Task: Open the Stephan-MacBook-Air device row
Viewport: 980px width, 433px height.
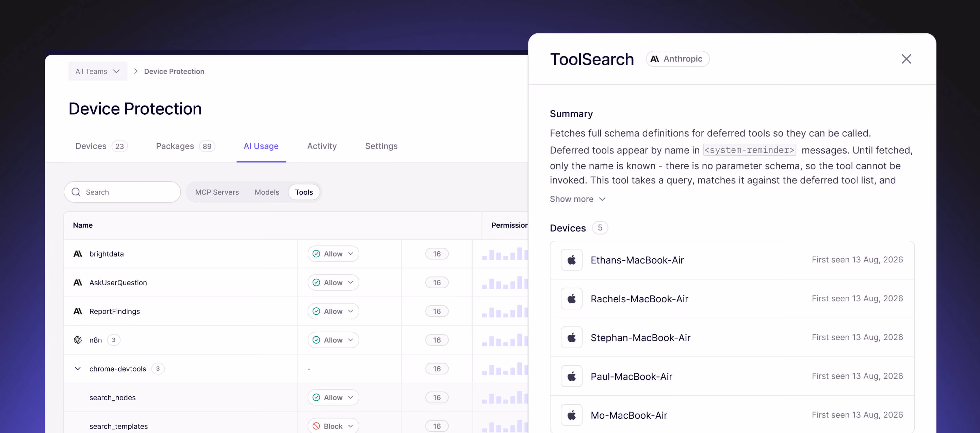Action: (732, 337)
